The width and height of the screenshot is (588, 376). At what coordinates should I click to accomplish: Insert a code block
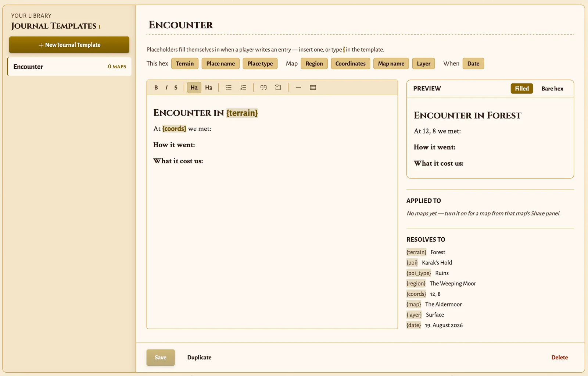click(x=278, y=88)
